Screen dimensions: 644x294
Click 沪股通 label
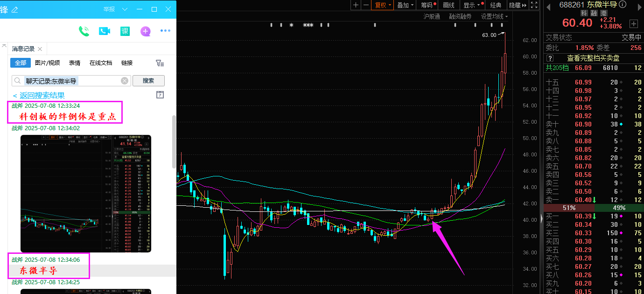[432, 16]
